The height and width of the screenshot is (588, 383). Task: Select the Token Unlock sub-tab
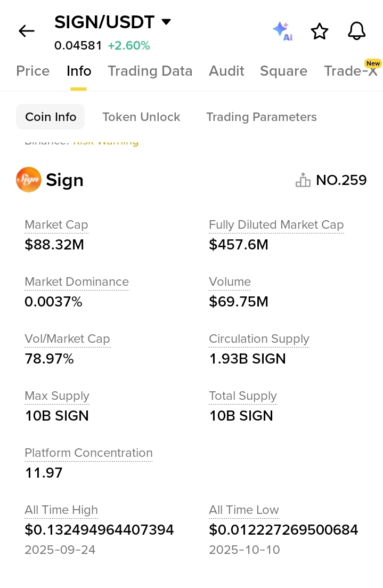[x=141, y=117]
